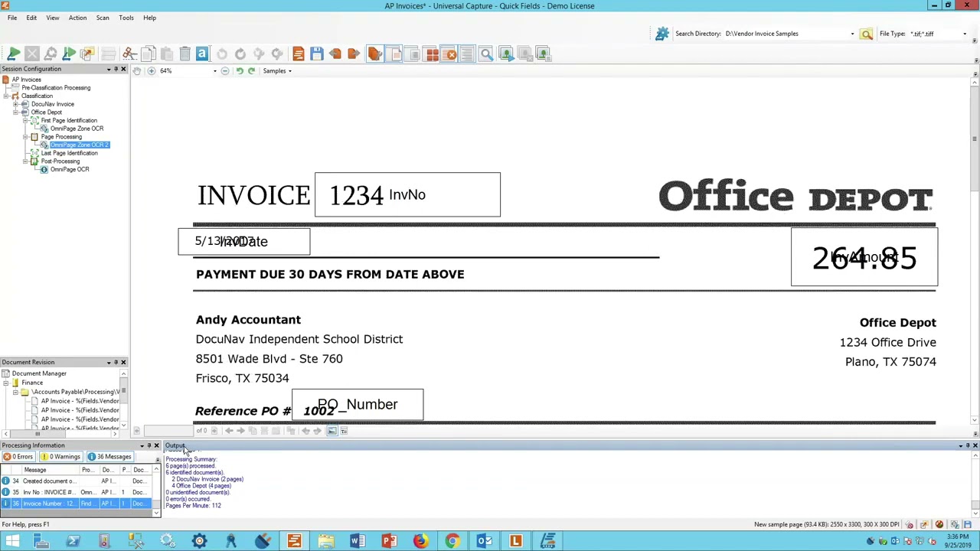Open the Tools menu
980x551 pixels.
(126, 18)
